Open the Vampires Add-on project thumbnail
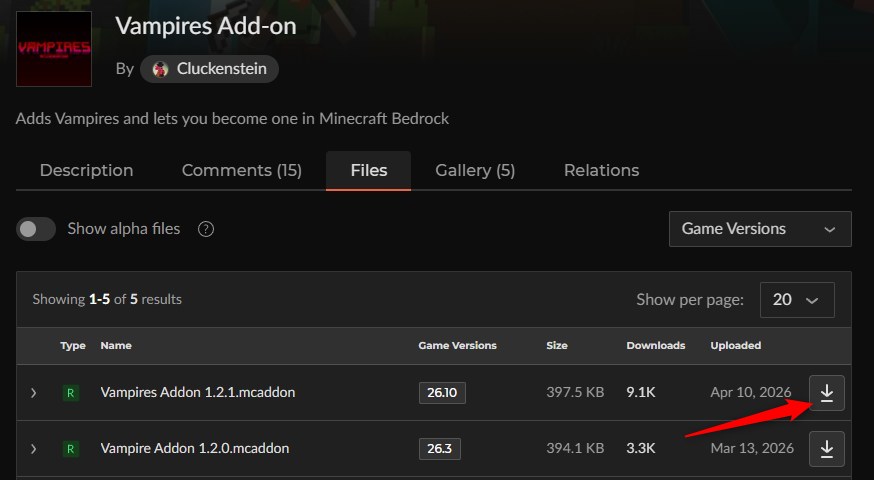Image resolution: width=874 pixels, height=480 pixels. (54, 49)
